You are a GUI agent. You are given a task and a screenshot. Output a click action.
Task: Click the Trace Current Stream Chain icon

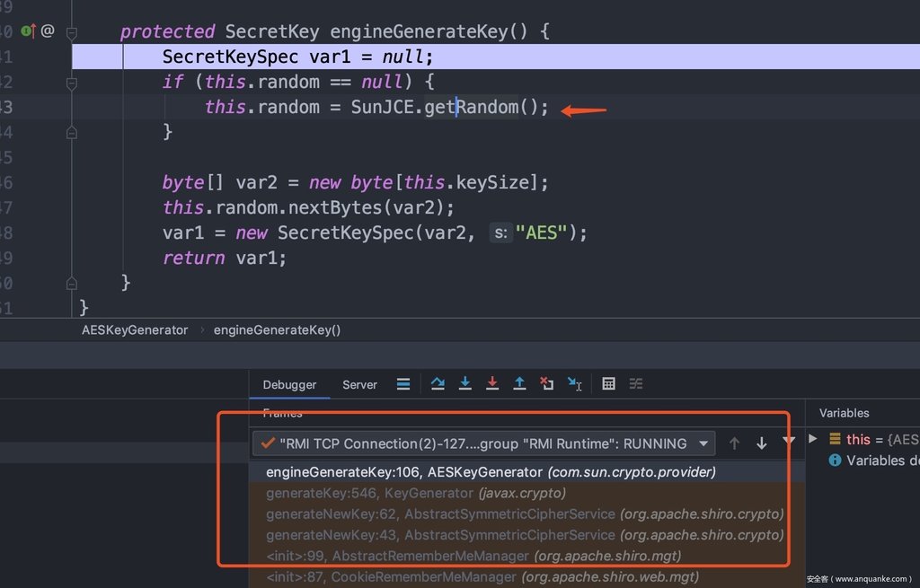[x=636, y=384]
